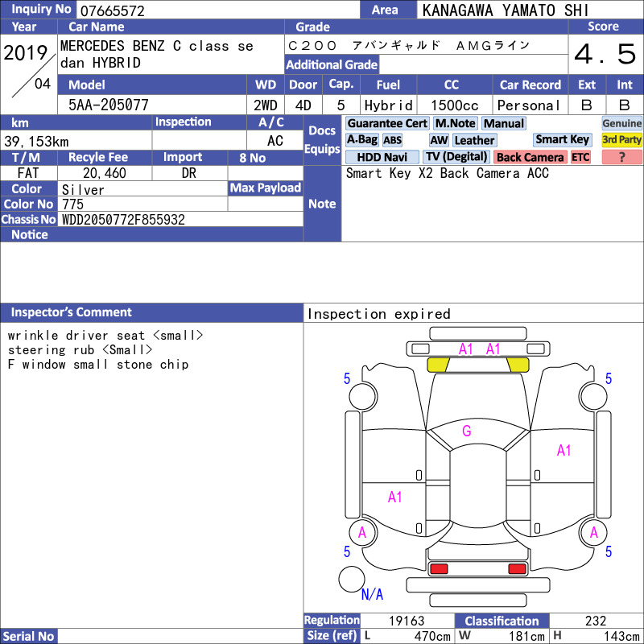644x644 pixels.
Task: Click the left red taillight on diagram
Action: 439,569
